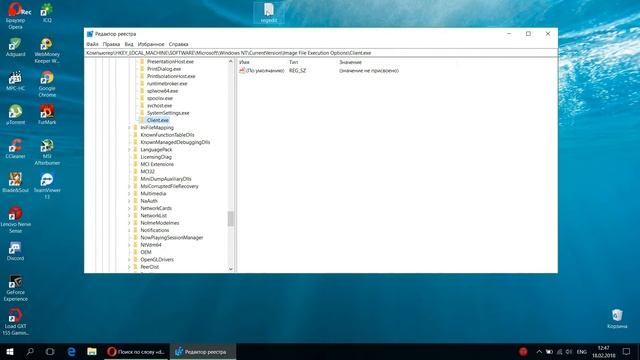
Task: Select the Adguard desktop icon
Action: pos(16,47)
